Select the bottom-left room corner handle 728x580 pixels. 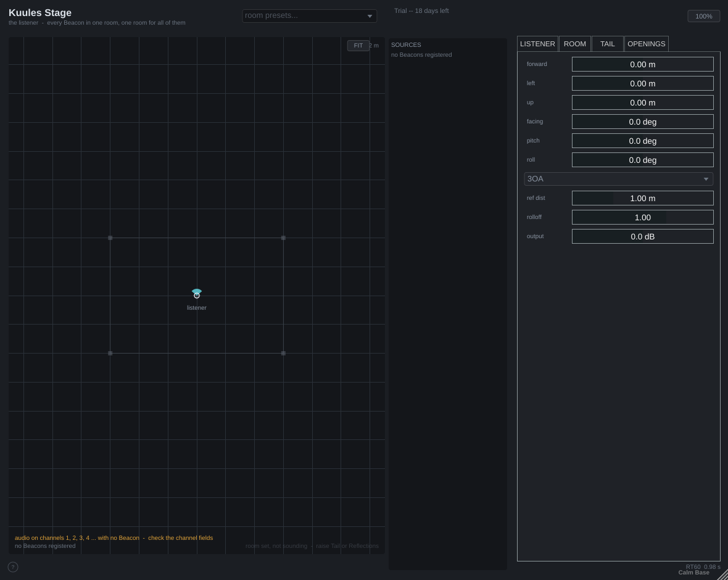110,354
